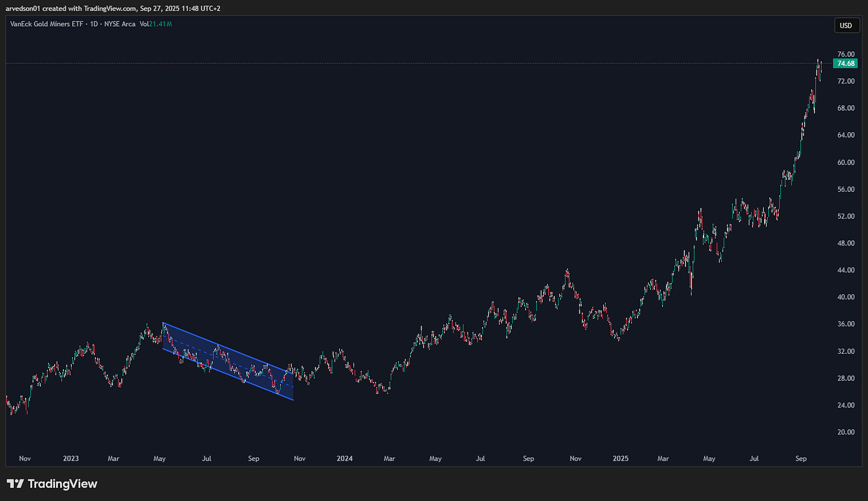The image size is (868, 501).
Task: Select the blue descending channel drawing
Action: 228,362
